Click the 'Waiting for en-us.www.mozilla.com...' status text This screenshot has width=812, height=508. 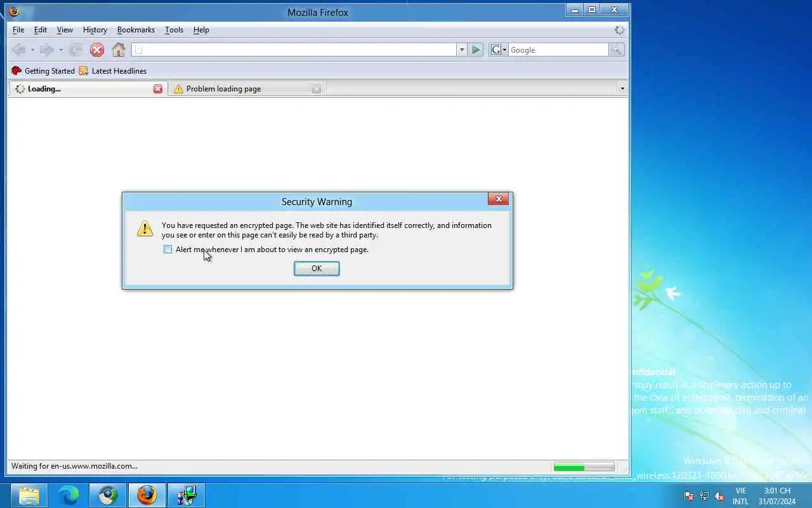[x=74, y=466]
